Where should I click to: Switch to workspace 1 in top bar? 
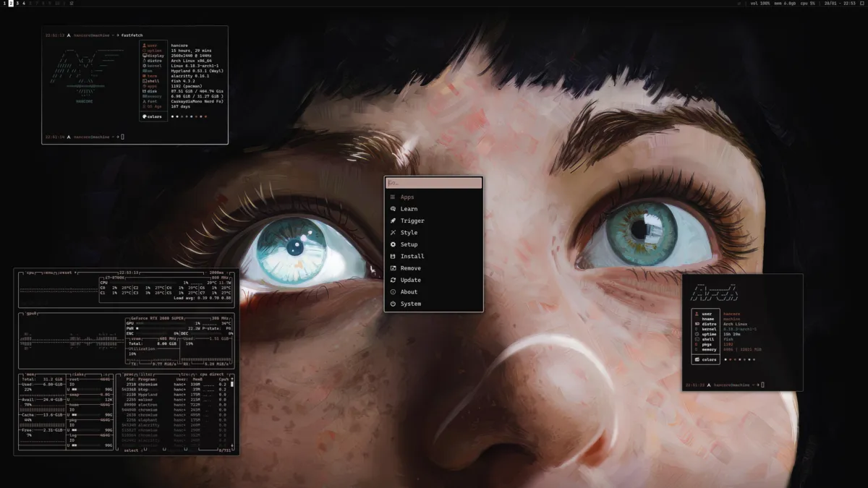click(4, 4)
